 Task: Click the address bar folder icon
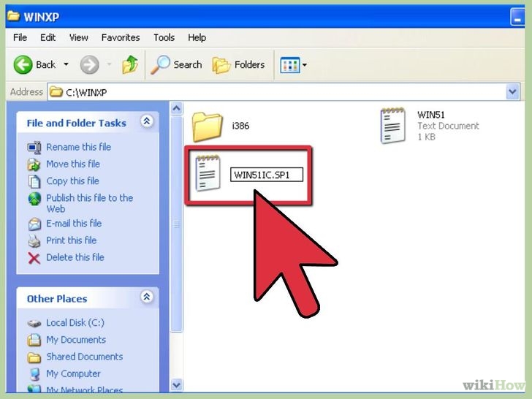[56, 91]
